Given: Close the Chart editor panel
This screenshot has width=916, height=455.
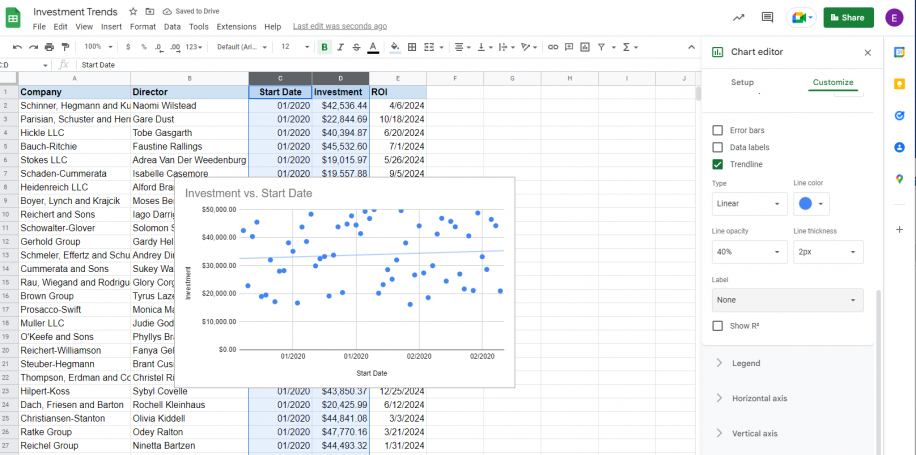Looking at the screenshot, I should (868, 53).
